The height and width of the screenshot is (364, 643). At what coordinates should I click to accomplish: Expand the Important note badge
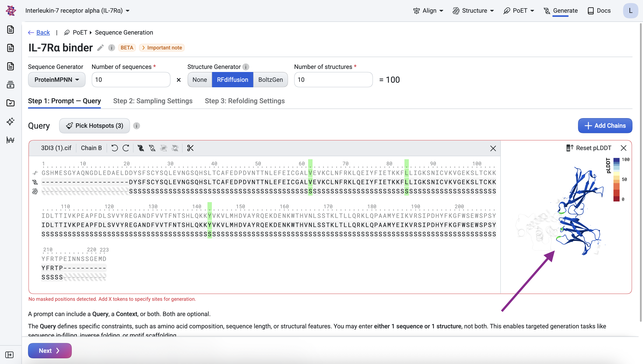pos(162,47)
